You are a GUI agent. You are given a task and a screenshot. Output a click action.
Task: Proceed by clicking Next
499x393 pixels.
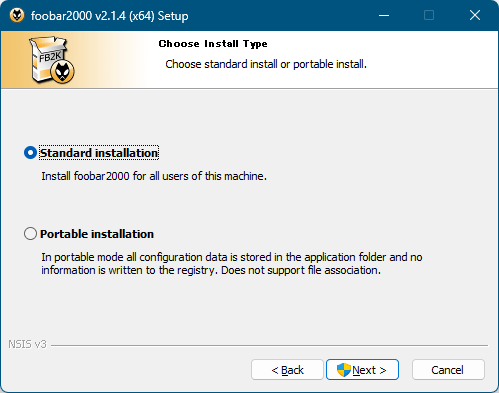pyautogui.click(x=362, y=370)
